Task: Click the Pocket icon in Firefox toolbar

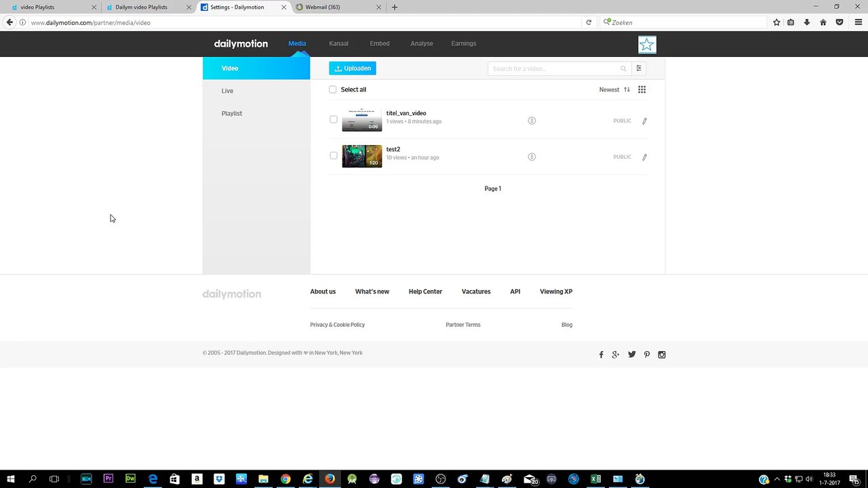Action: (840, 22)
